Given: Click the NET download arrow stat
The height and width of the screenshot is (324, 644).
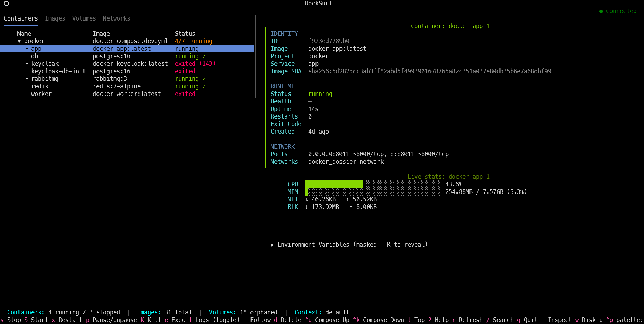Looking at the screenshot, I should (x=320, y=199).
